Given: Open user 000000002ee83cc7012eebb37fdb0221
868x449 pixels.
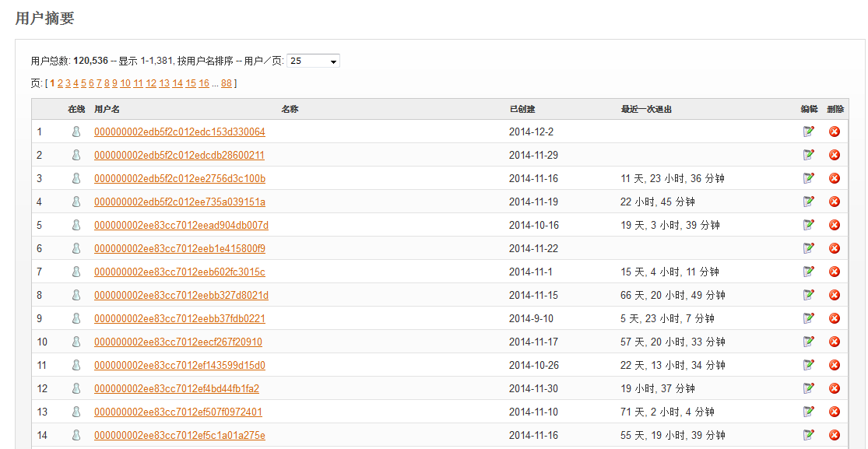Looking at the screenshot, I should tap(179, 318).
